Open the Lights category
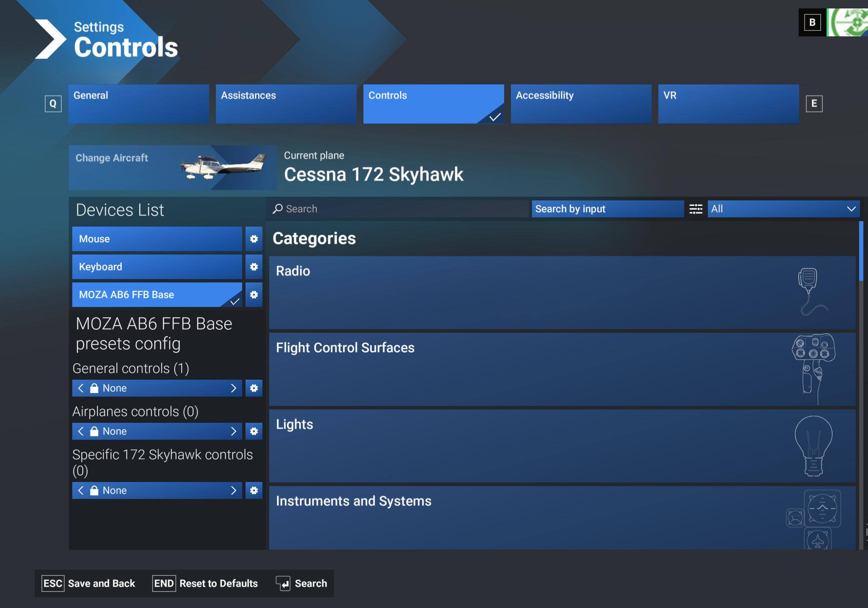 [562, 446]
